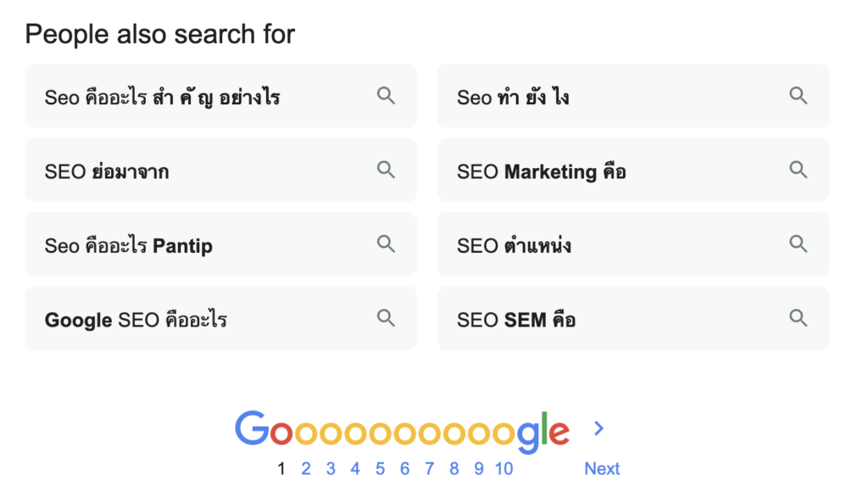Click search icon beside "SEO Marketing คือ"
Viewport: 868px width, 503px height.
(798, 170)
